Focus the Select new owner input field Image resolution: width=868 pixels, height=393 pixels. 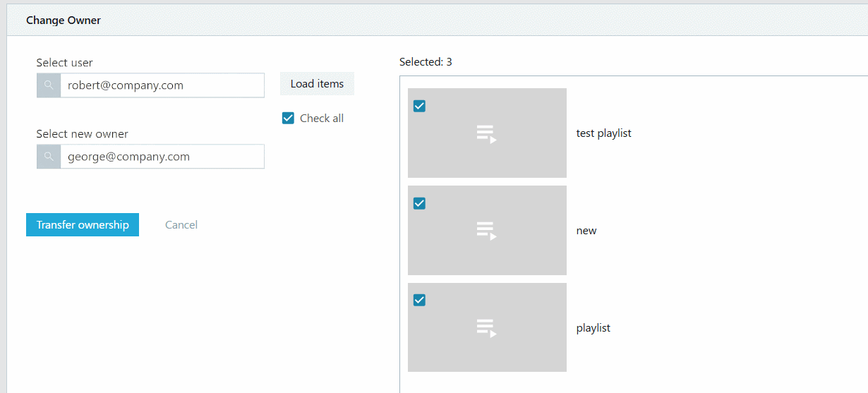[162, 157]
